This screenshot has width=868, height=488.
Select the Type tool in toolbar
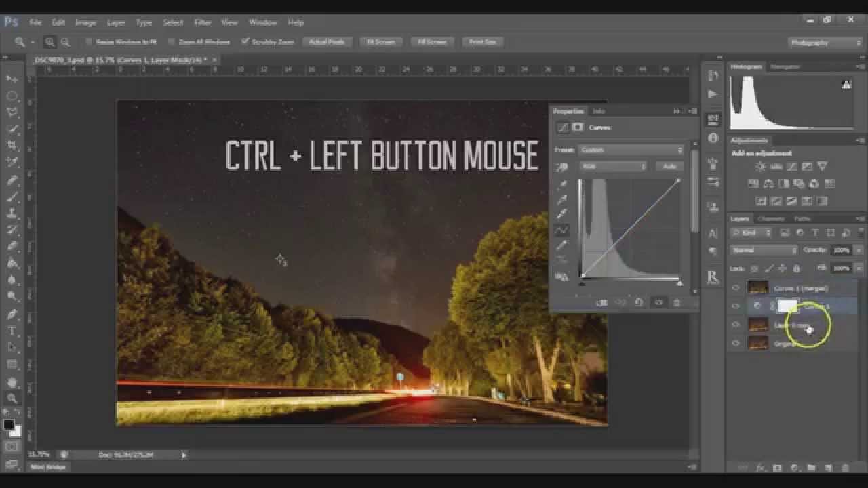[12, 331]
